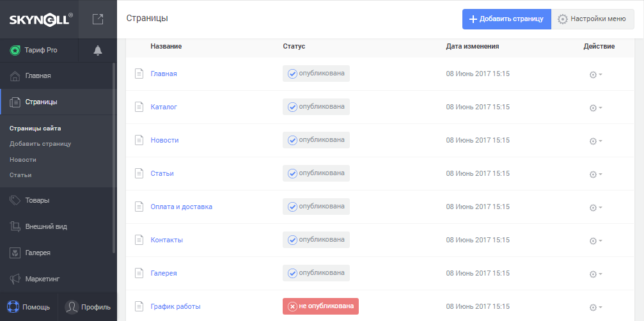This screenshot has width=644, height=321.
Task: Open Статьи in the sidebar submenu
Action: point(20,175)
